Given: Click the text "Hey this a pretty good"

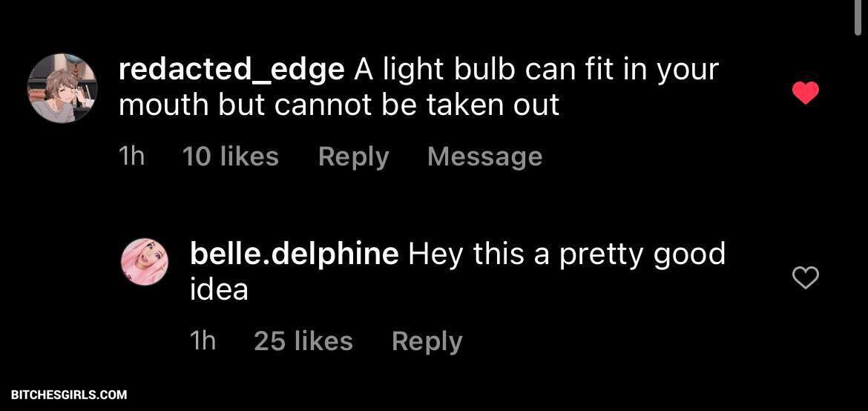Looking at the screenshot, I should [567, 254].
